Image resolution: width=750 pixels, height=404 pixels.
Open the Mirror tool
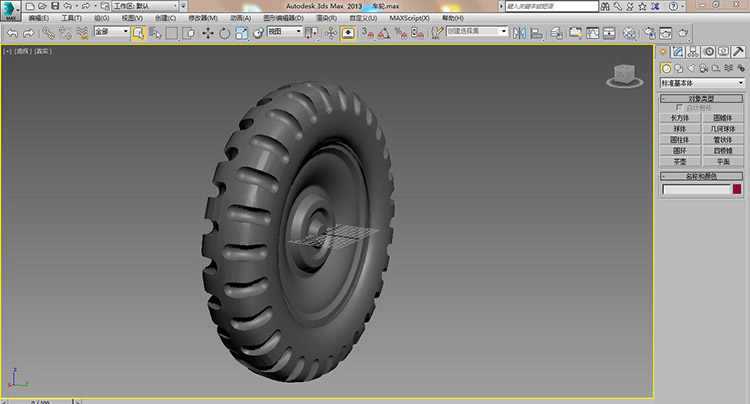[x=518, y=32]
